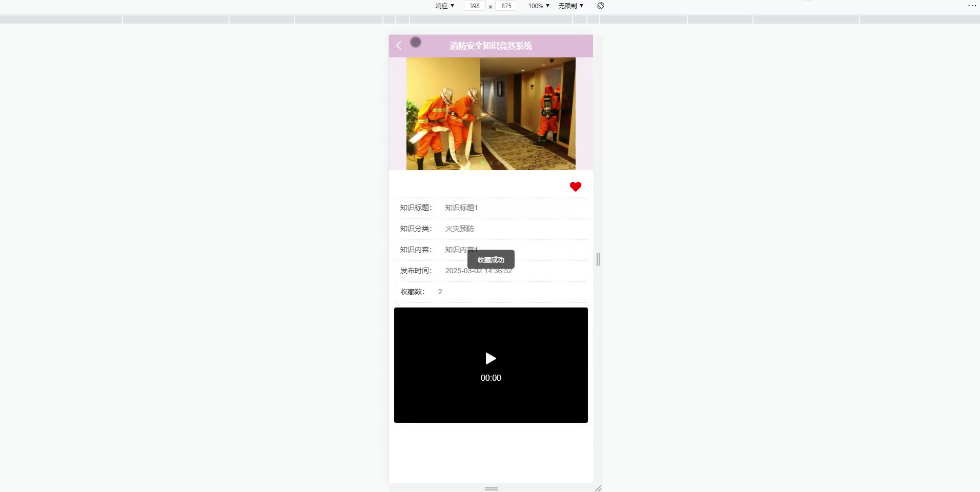The image size is (980, 492).
Task: Click the firefighter drill banner image
Action: (491, 114)
